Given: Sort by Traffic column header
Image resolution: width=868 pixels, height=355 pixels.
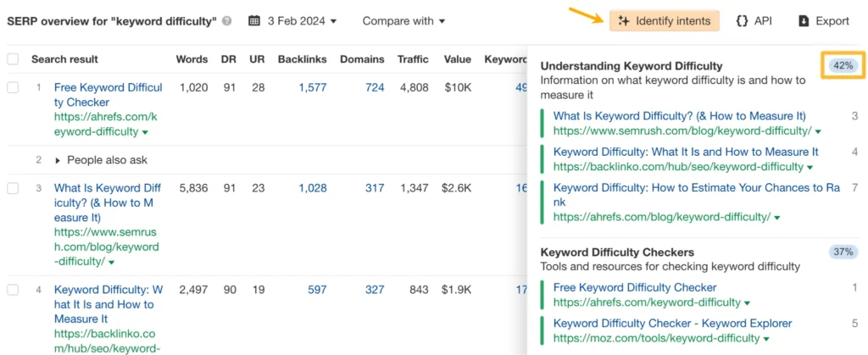Looking at the screenshot, I should (413, 59).
